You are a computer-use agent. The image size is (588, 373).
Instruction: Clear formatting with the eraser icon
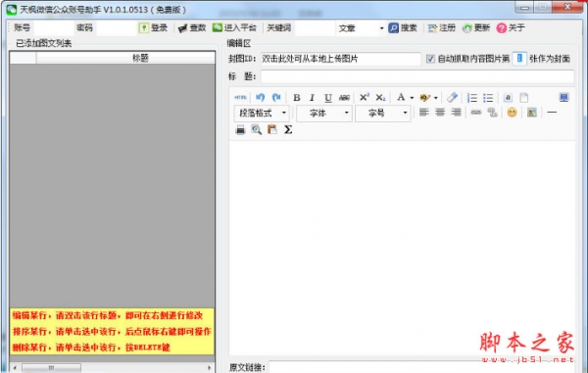tap(452, 97)
